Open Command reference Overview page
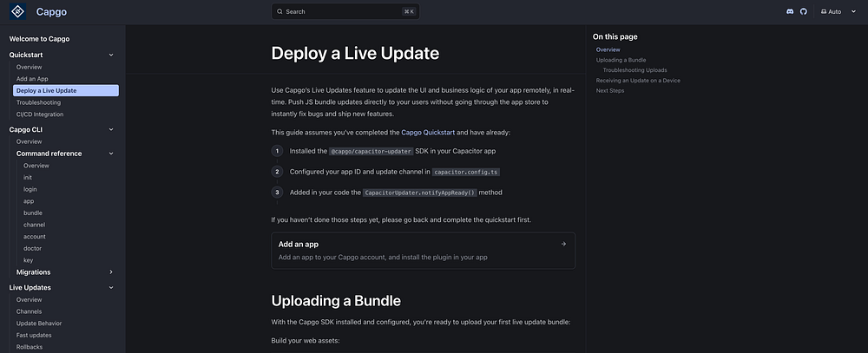The width and height of the screenshot is (868, 353). click(x=36, y=166)
